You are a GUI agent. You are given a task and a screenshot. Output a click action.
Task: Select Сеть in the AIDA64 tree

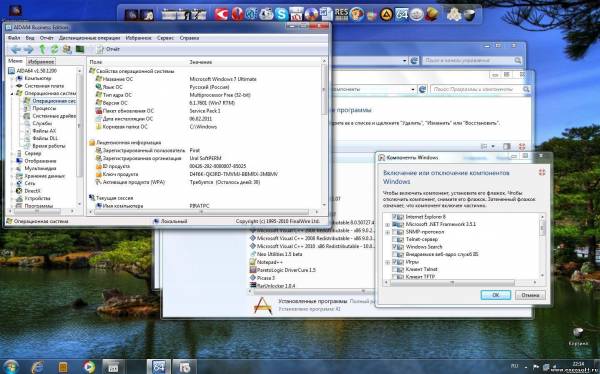point(29,183)
